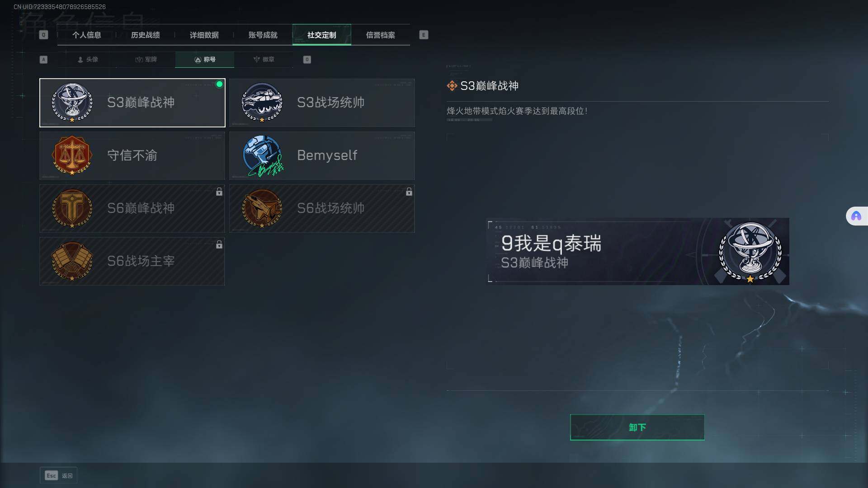
Task: Click the lock icon on S6战场统帅 card
Action: tap(409, 192)
